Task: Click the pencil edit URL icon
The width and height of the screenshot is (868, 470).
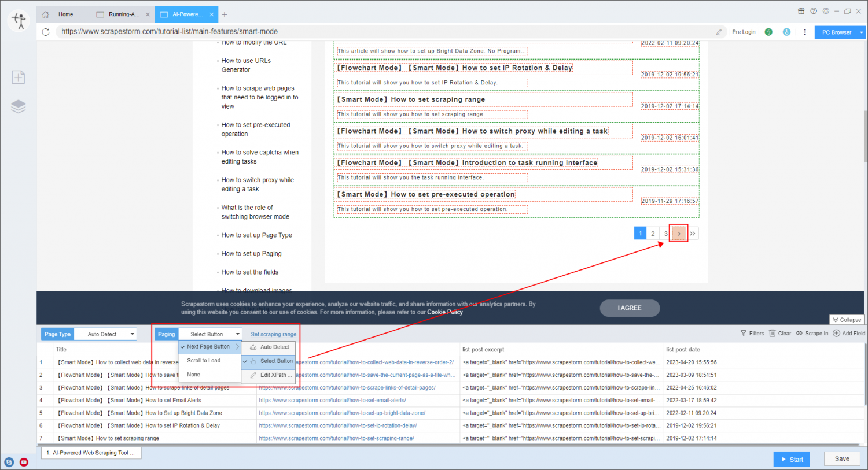Action: point(719,32)
